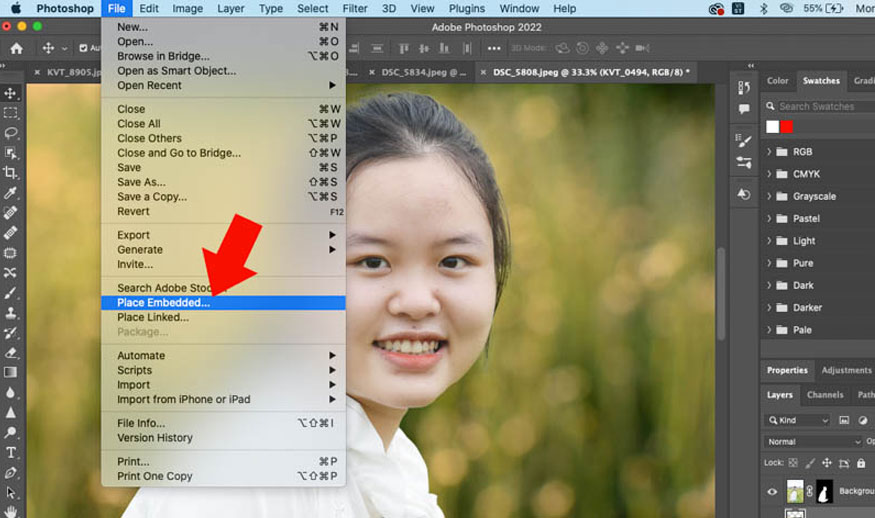Expand the RGB swatch folder
The width and height of the screenshot is (875, 518).
click(x=769, y=152)
